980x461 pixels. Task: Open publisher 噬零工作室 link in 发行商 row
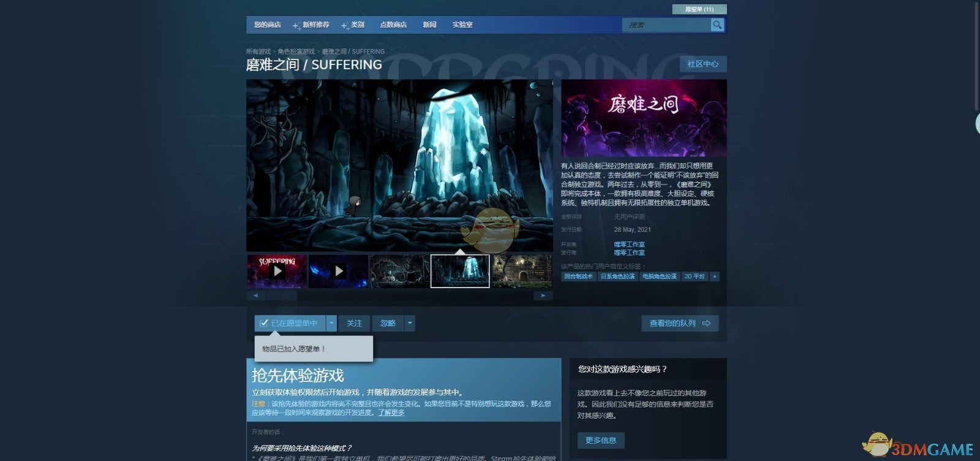630,253
